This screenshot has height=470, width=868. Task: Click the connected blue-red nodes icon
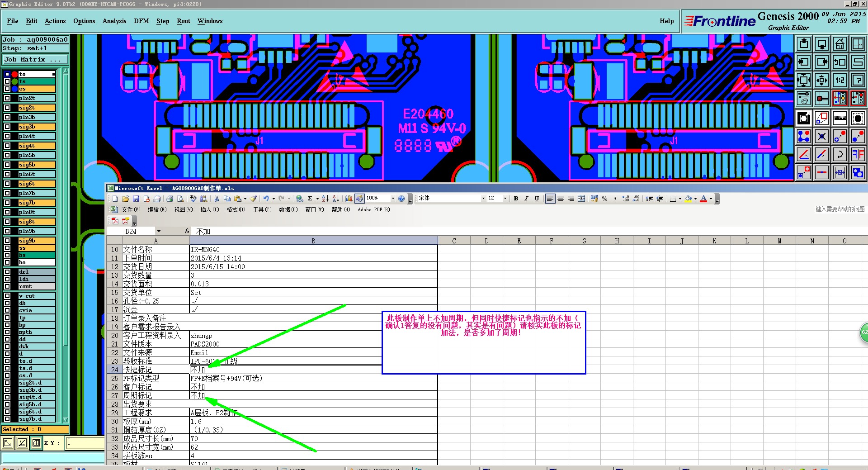tap(804, 136)
